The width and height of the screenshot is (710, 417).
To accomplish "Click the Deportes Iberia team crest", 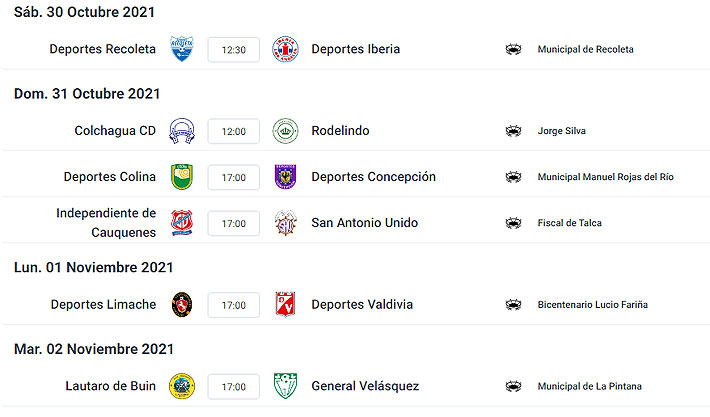I will click(286, 49).
